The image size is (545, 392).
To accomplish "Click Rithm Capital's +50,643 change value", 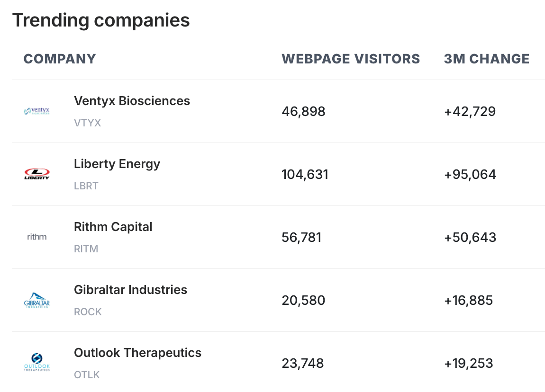I will pos(470,238).
